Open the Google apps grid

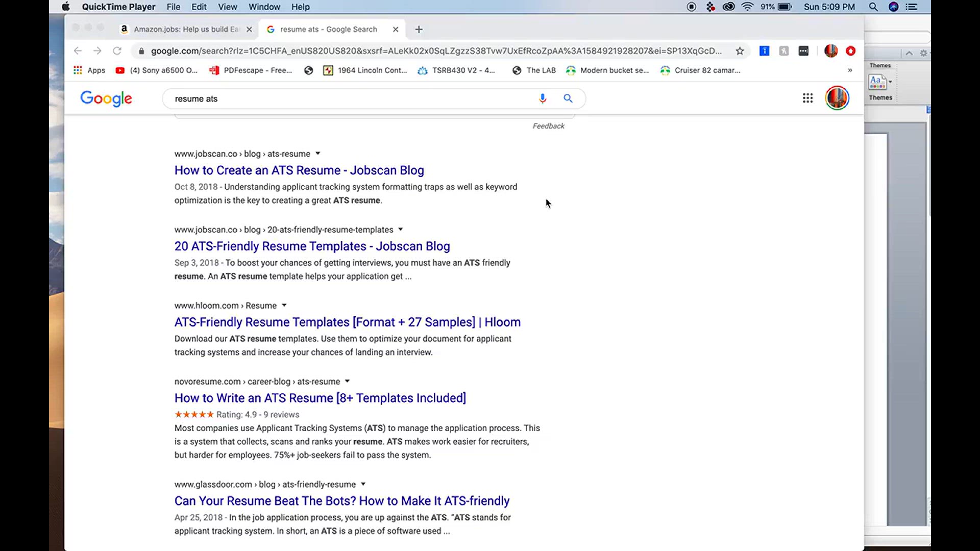point(807,98)
